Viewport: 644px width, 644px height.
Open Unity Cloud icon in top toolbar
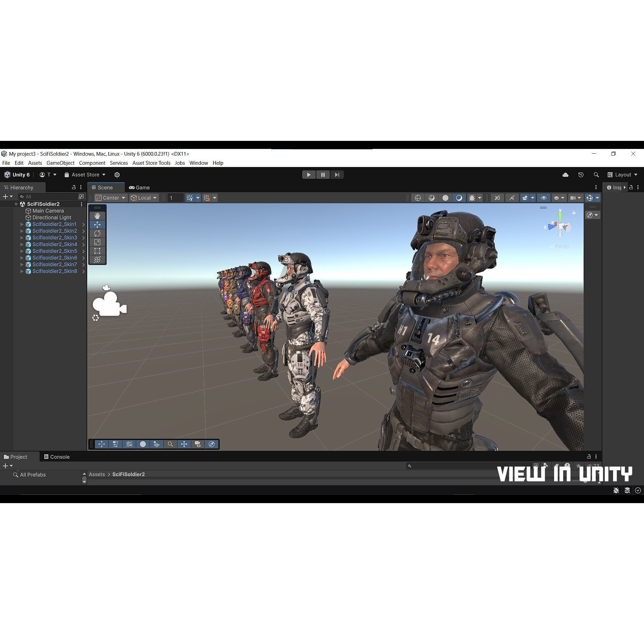(565, 175)
